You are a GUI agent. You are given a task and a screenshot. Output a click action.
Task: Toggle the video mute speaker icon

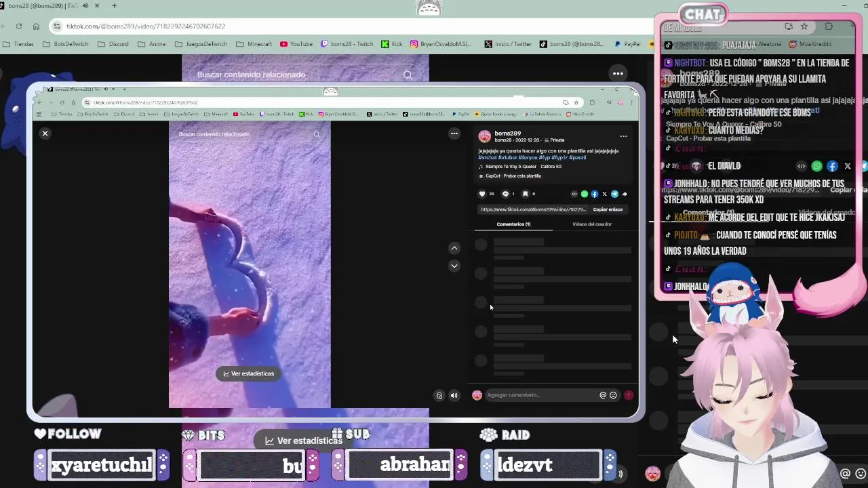[454, 395]
